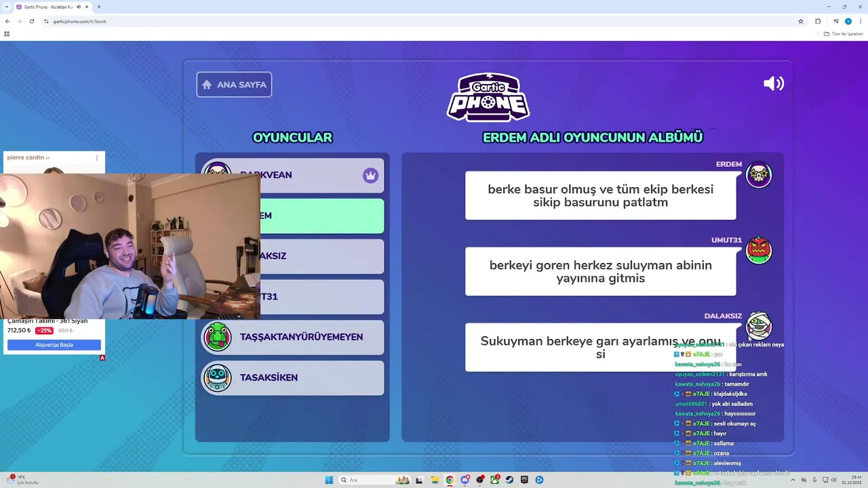Image resolution: width=868 pixels, height=488 pixels.
Task: Click chat message 'yok abi salladım'
Action: (731, 404)
